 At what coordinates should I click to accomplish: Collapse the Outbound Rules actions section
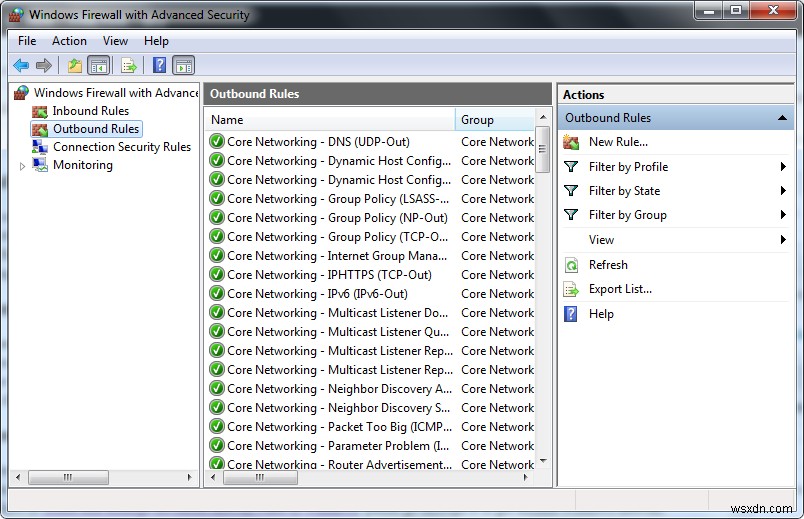[782, 118]
